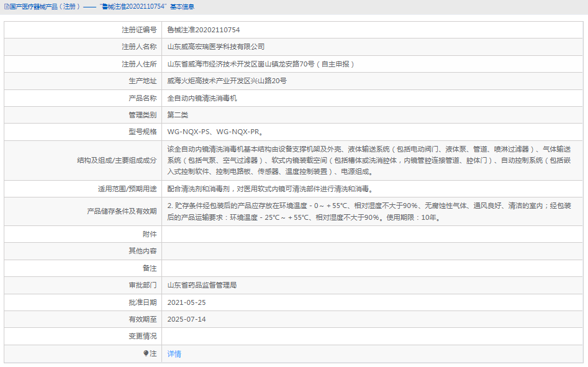
Task: Click the label 审批部门
Action: (143, 285)
